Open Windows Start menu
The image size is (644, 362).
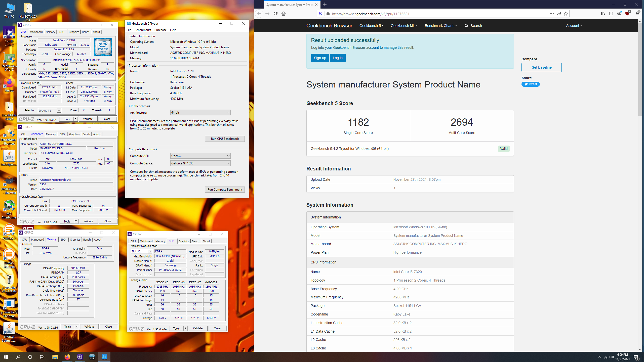pyautogui.click(x=6, y=357)
